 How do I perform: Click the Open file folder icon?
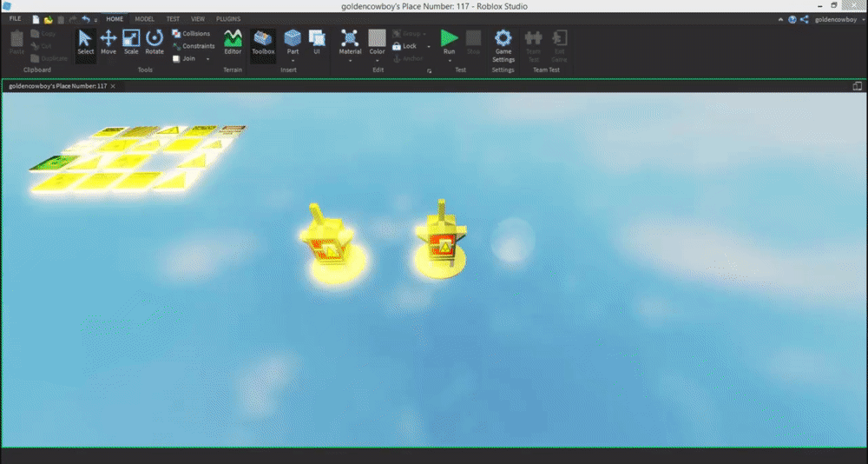coord(48,19)
